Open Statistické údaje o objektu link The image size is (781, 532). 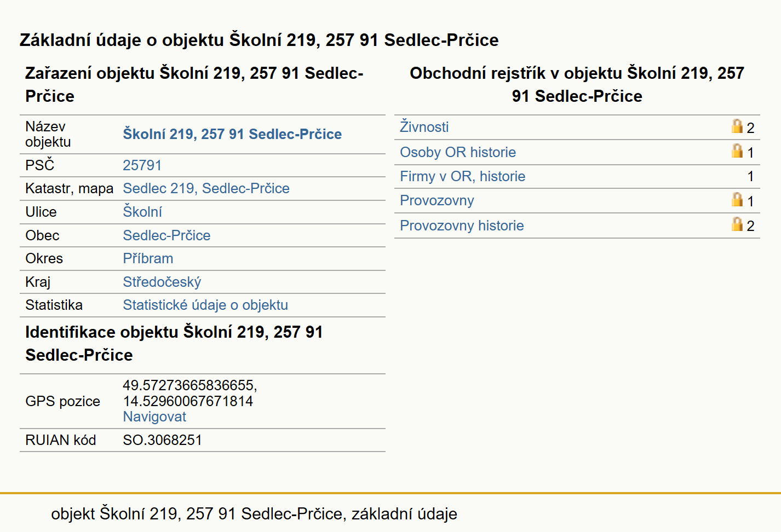(205, 305)
